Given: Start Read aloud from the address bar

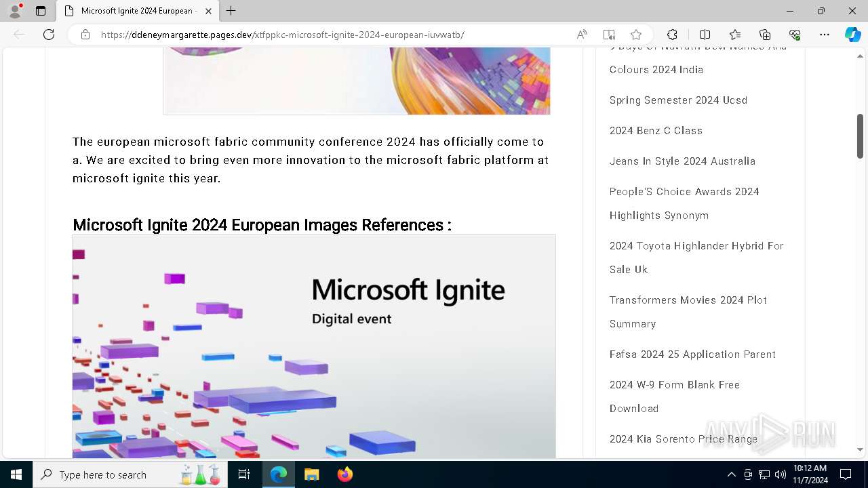Looking at the screenshot, I should point(582,35).
